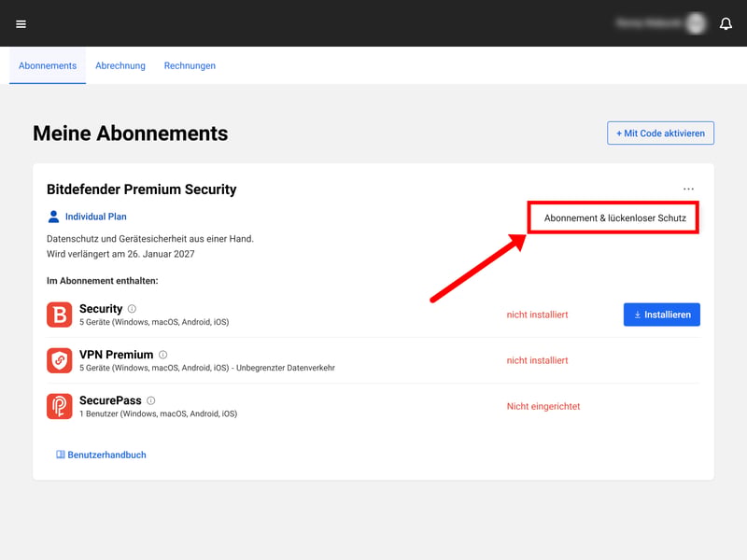Screen dimensions: 747x560
Task: Show info tooltip next to SecurePass
Action: (151, 400)
